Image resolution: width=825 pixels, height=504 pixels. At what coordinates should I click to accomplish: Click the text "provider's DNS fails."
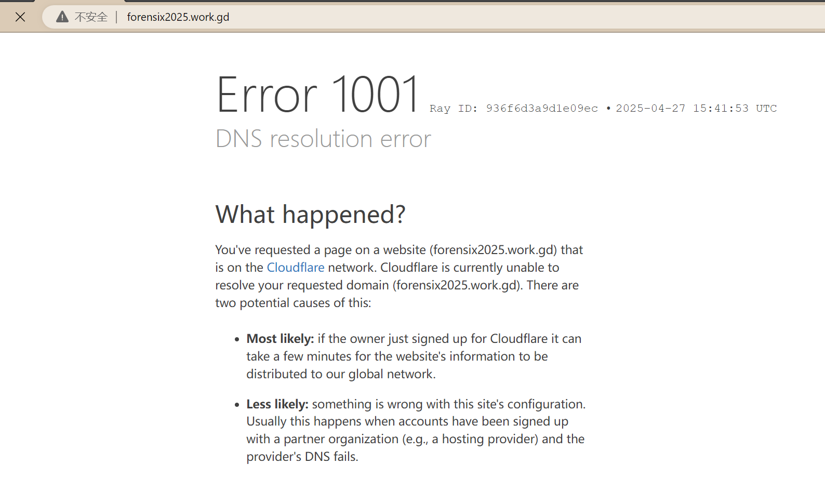[302, 457]
